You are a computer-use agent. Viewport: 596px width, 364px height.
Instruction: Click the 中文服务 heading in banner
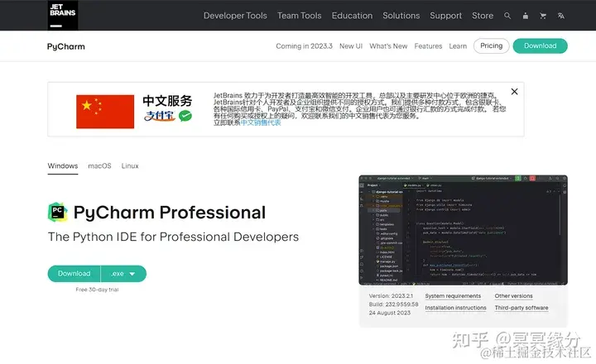coord(167,101)
